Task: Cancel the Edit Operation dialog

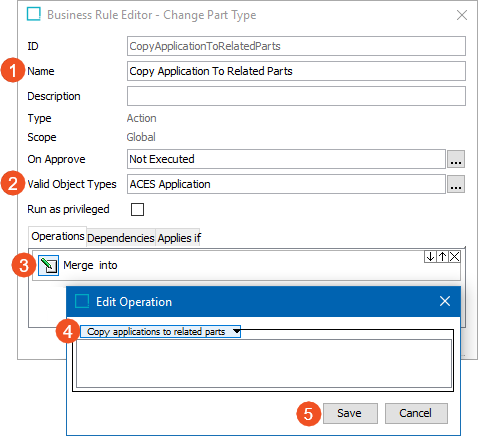Action: tap(416, 413)
